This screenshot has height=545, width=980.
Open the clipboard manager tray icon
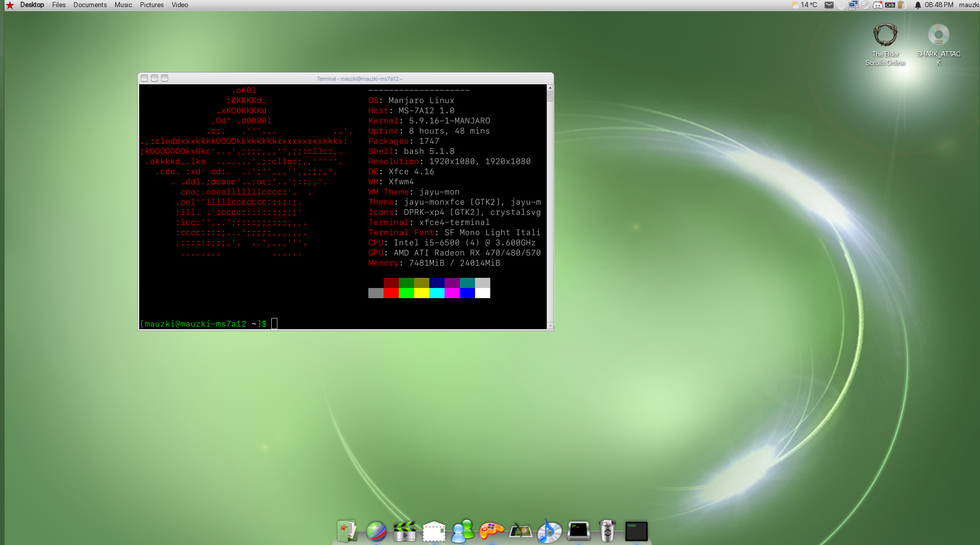(902, 5)
